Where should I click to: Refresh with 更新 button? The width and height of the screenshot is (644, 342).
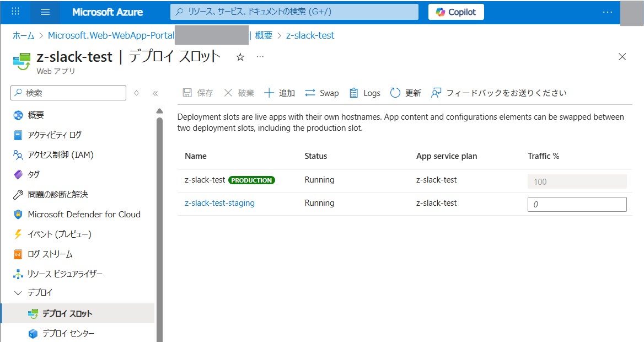click(405, 93)
